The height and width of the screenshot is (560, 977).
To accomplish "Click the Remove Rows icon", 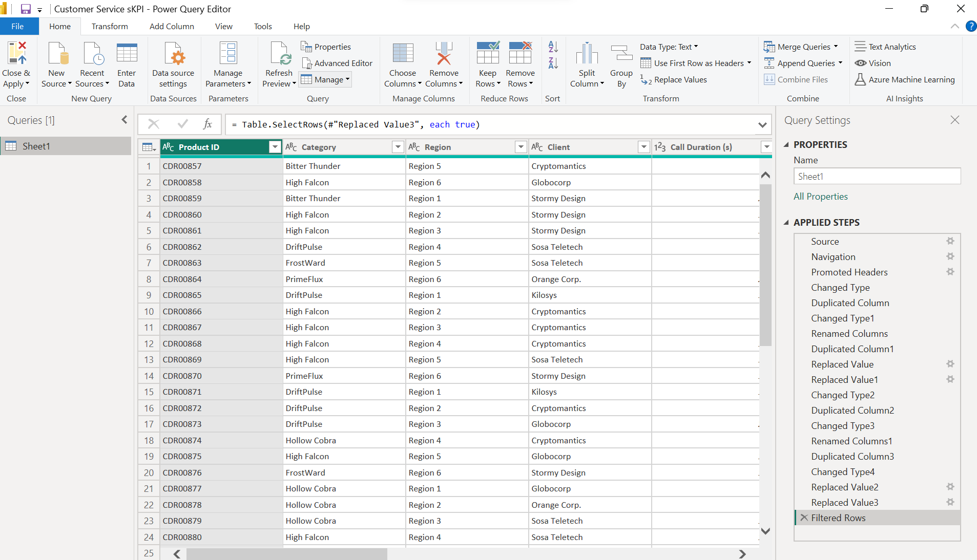I will coord(520,53).
